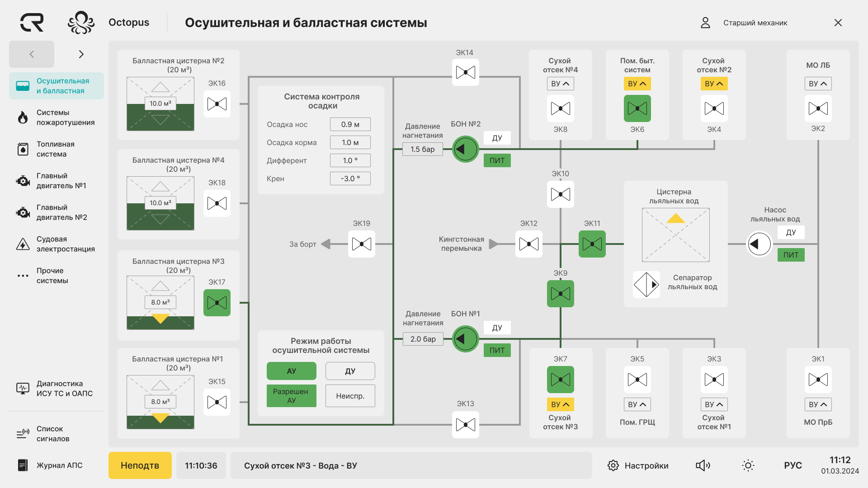Click Неиспр. status indicator
The image size is (868, 488).
coord(350,396)
